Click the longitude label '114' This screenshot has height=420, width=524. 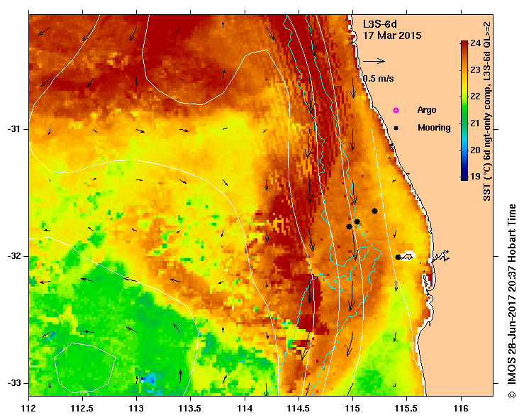pyautogui.click(x=245, y=409)
